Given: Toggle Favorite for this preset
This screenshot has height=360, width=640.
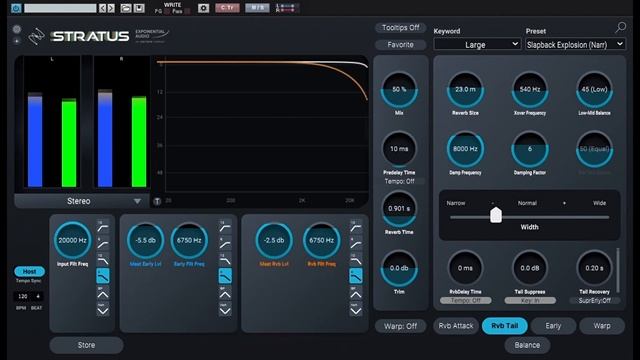Looking at the screenshot, I should (x=400, y=45).
